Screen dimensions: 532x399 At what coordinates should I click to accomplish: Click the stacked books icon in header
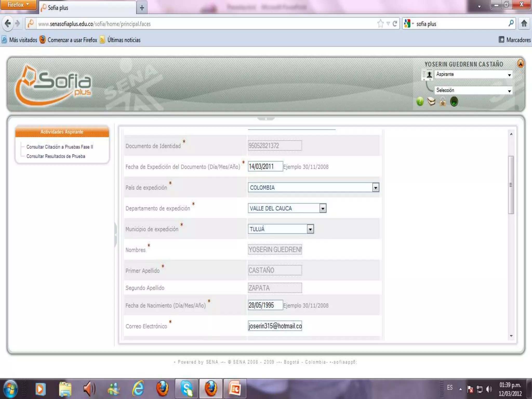click(x=431, y=102)
